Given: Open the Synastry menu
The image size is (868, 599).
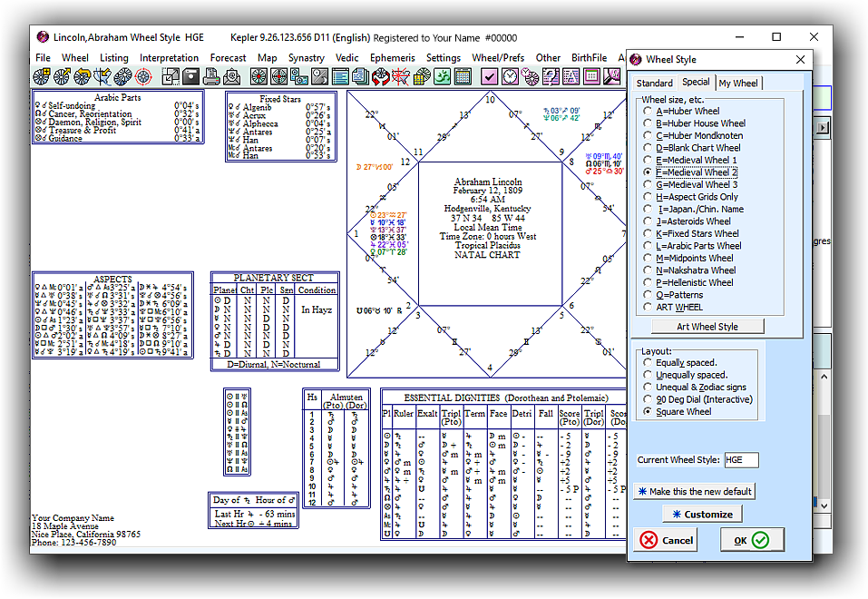Looking at the screenshot, I should pos(307,58).
